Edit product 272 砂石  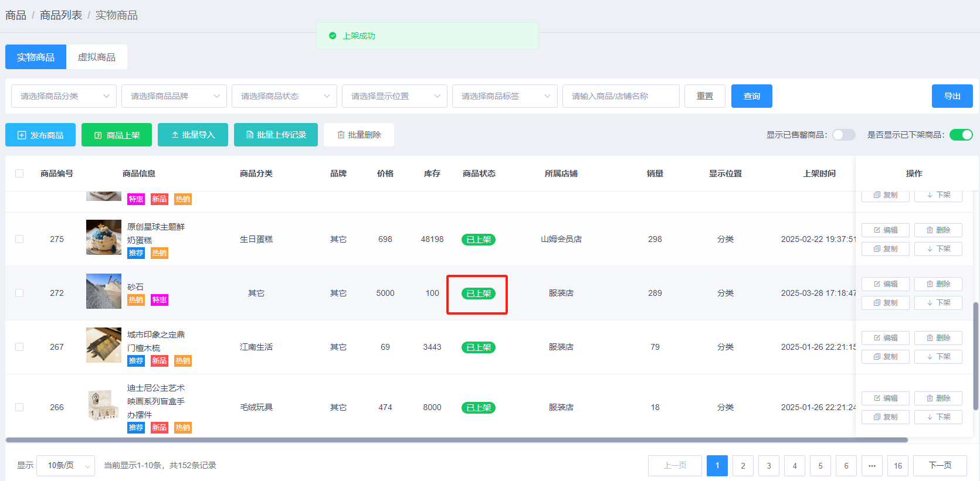click(x=886, y=284)
